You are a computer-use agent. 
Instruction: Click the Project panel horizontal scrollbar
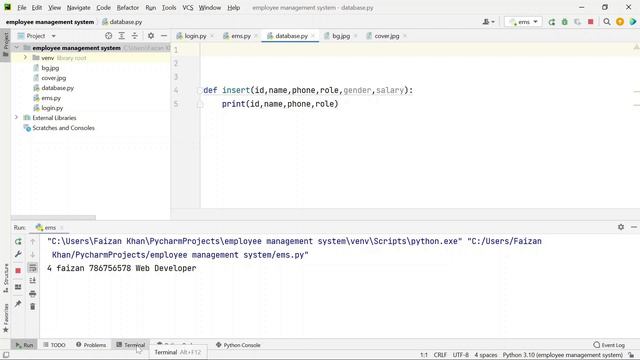pyautogui.click(x=53, y=218)
